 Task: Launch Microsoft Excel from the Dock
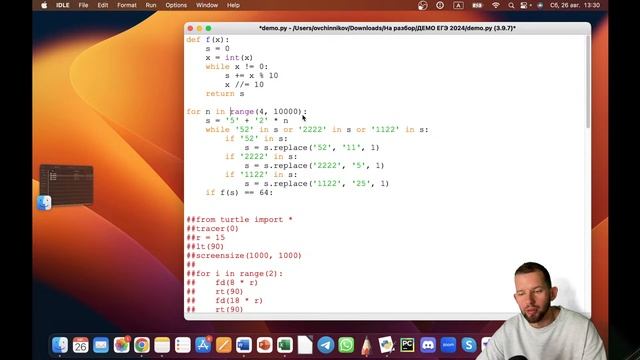(284, 345)
